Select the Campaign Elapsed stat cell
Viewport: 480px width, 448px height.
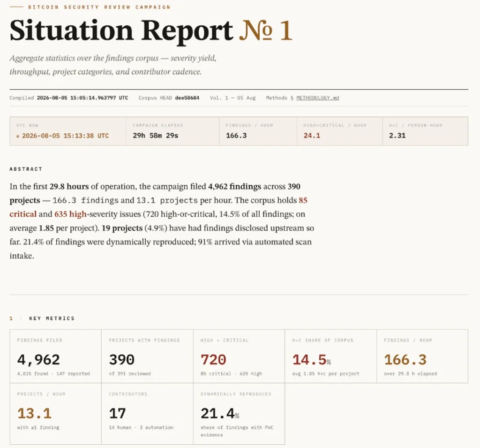172,131
